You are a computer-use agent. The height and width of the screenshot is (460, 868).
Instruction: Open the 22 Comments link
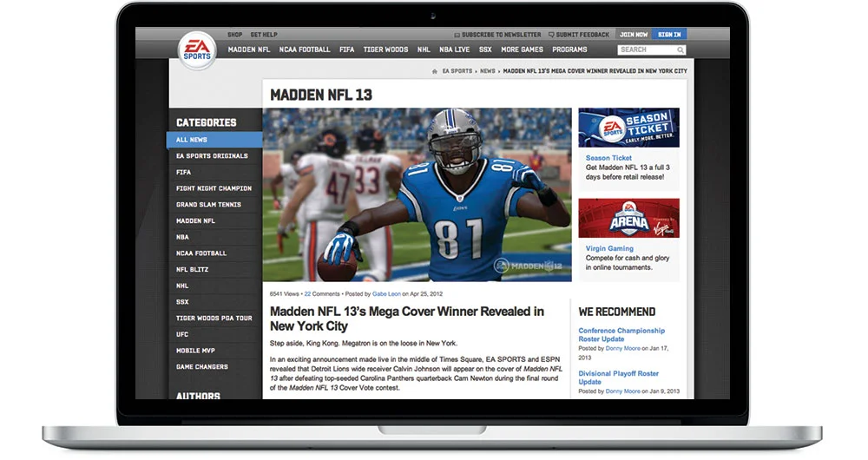click(322, 294)
